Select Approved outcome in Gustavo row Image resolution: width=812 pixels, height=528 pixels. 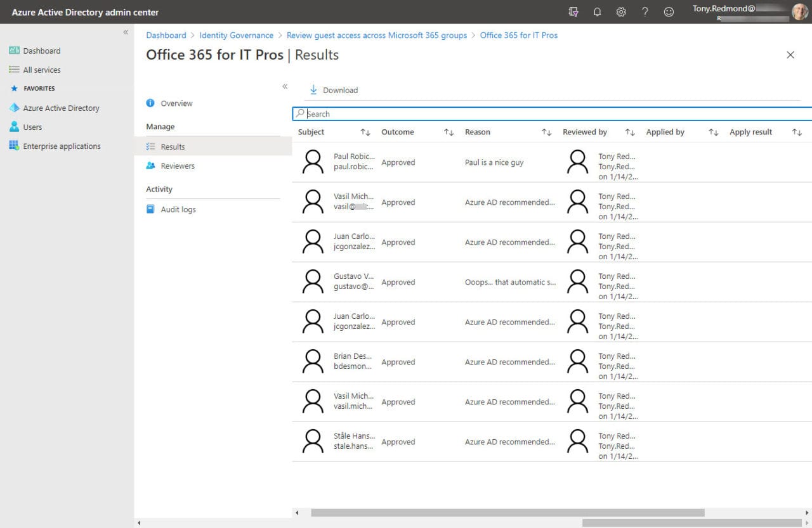coord(398,283)
